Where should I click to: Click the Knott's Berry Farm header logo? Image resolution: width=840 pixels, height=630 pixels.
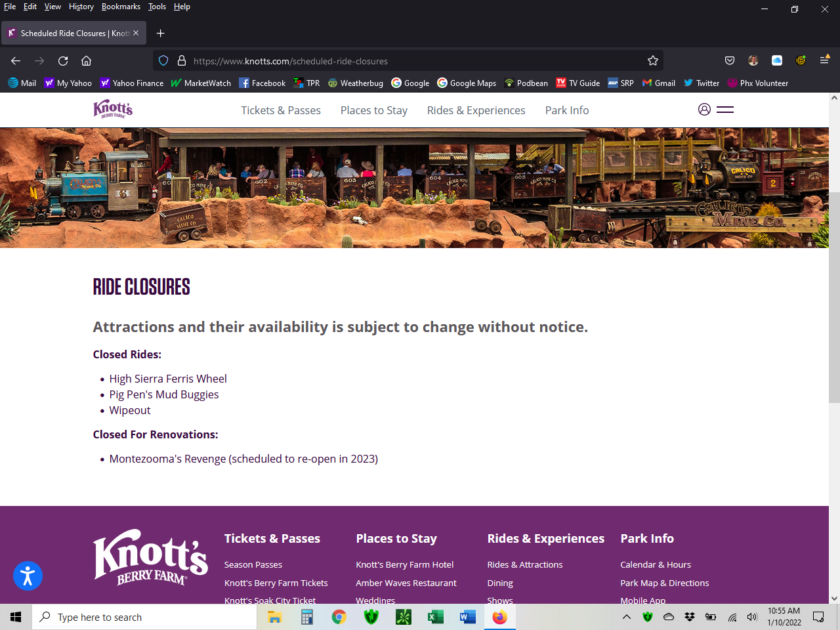[113, 109]
